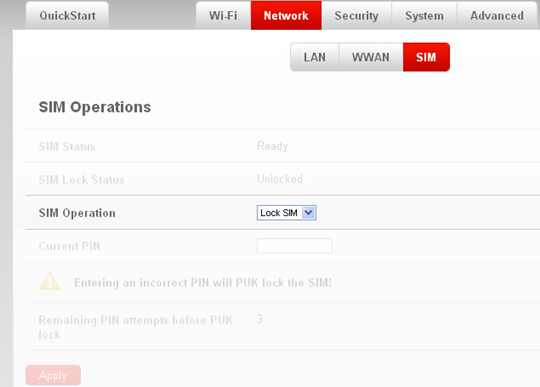Open the SIM Operation dropdown
This screenshot has width=540, height=387.
pos(287,213)
